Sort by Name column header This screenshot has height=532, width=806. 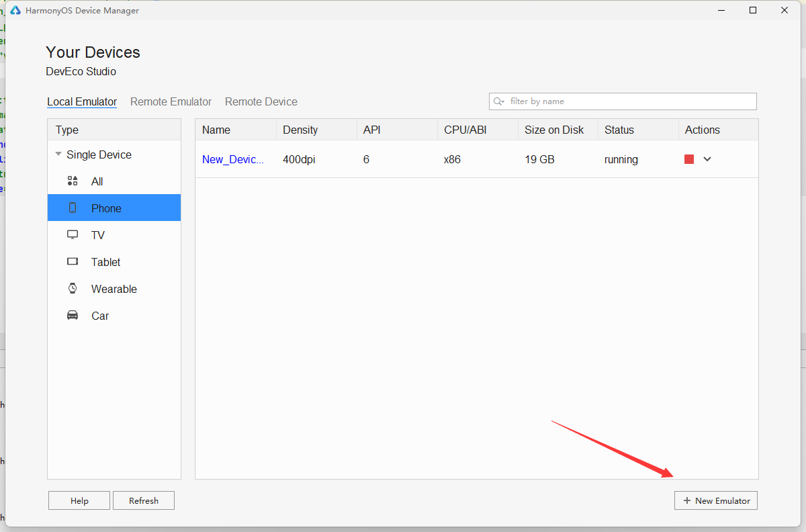(x=236, y=130)
